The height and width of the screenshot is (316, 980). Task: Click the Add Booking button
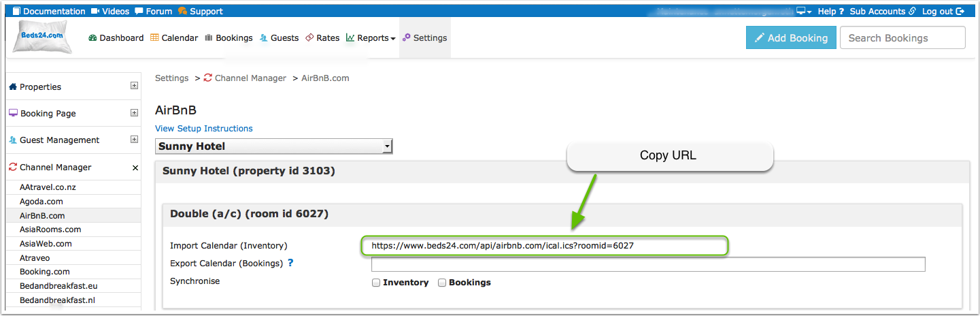(791, 38)
